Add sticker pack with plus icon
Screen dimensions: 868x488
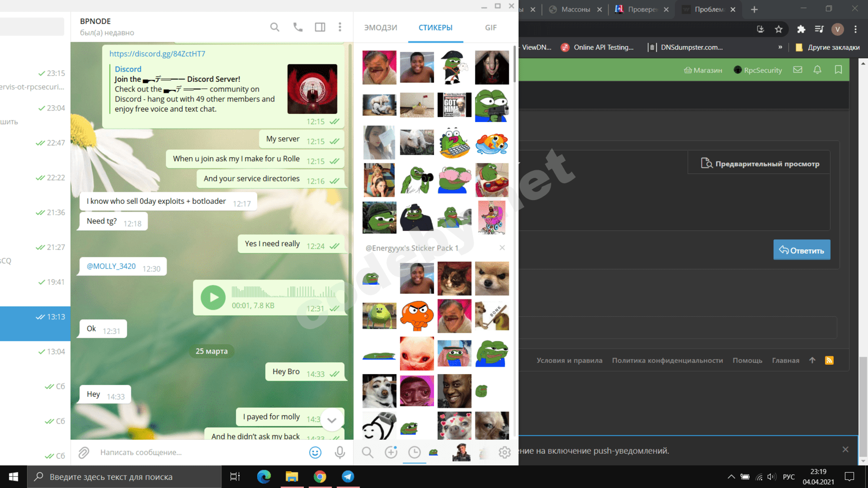point(391,452)
